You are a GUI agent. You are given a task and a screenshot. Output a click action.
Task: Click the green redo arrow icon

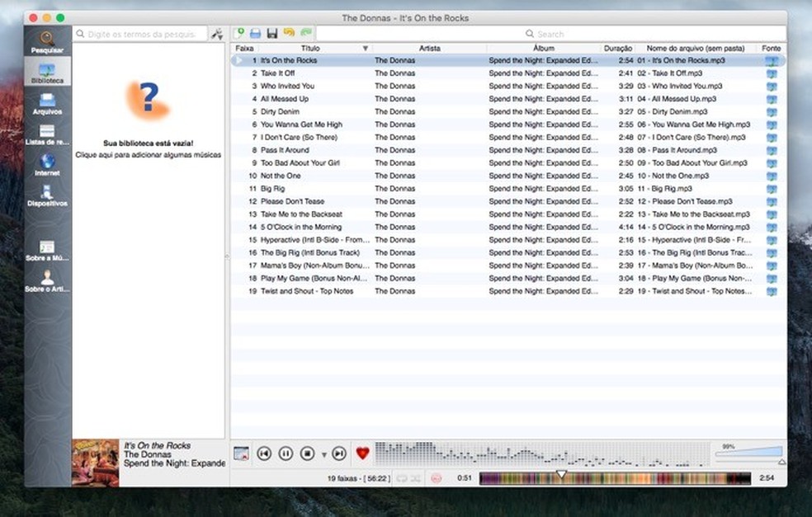[306, 33]
